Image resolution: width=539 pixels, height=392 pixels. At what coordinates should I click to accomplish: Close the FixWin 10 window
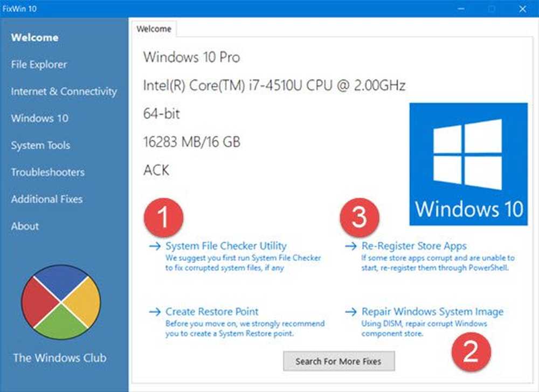pyautogui.click(x=522, y=9)
